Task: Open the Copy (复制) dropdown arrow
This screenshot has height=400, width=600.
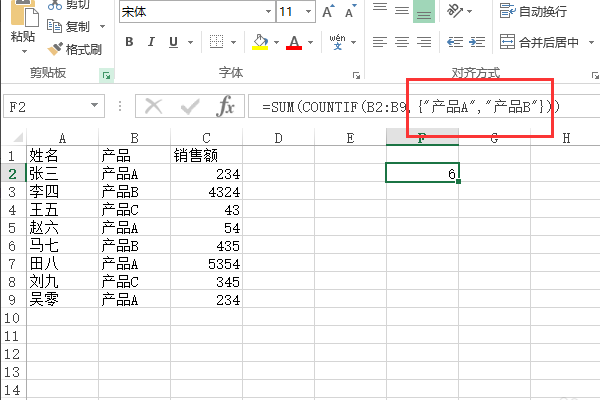Action: [x=102, y=27]
